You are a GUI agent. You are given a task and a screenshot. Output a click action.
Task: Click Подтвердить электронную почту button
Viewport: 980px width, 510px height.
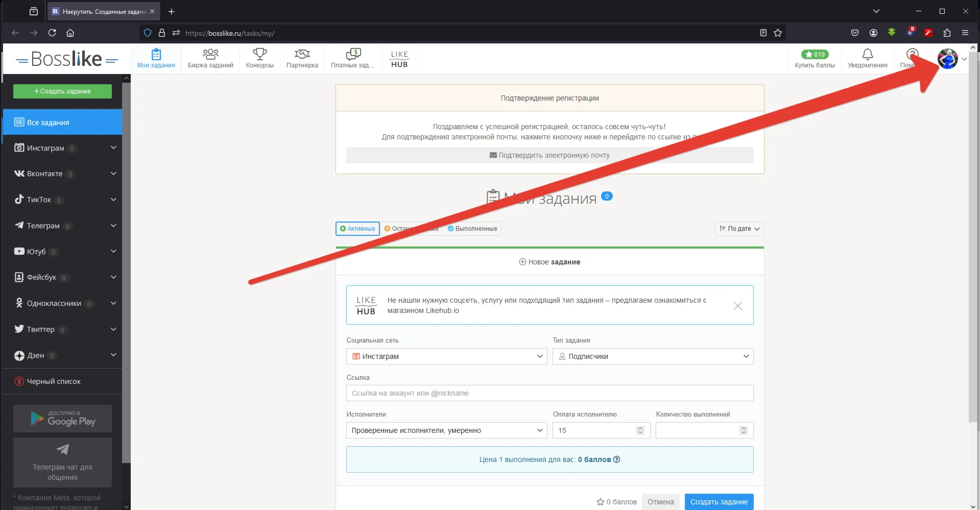point(549,155)
